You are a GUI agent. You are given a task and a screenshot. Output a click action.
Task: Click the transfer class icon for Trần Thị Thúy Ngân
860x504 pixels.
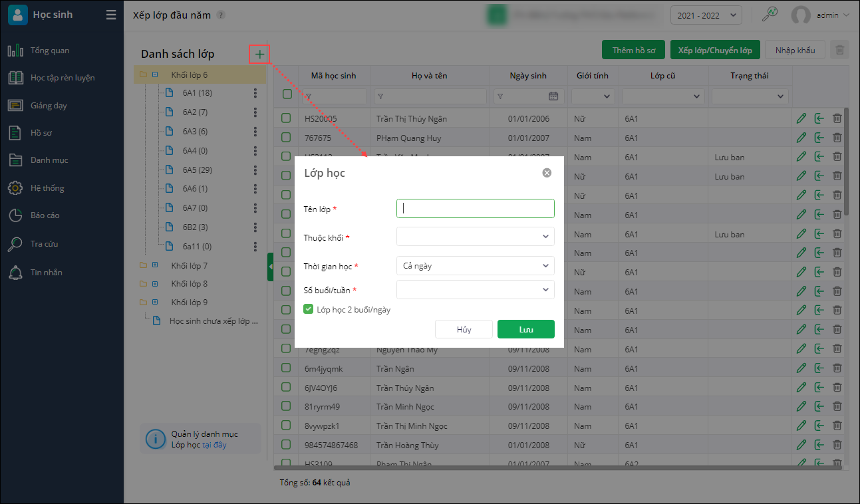tap(819, 118)
